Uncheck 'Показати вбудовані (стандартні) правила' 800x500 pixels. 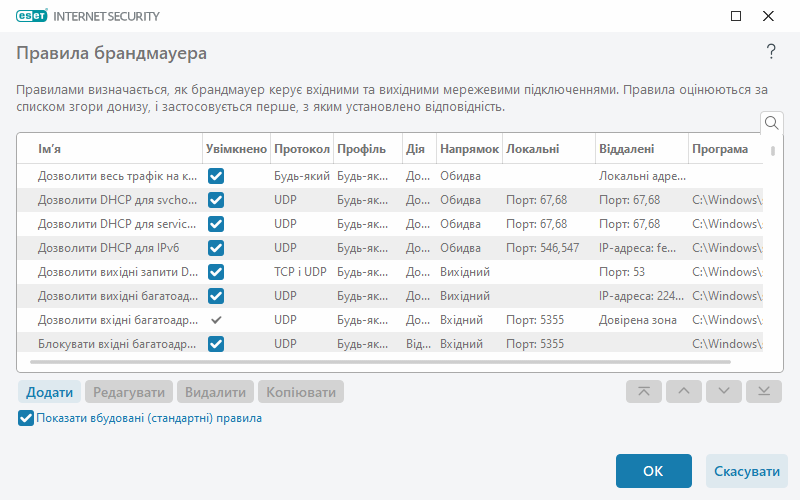26,418
